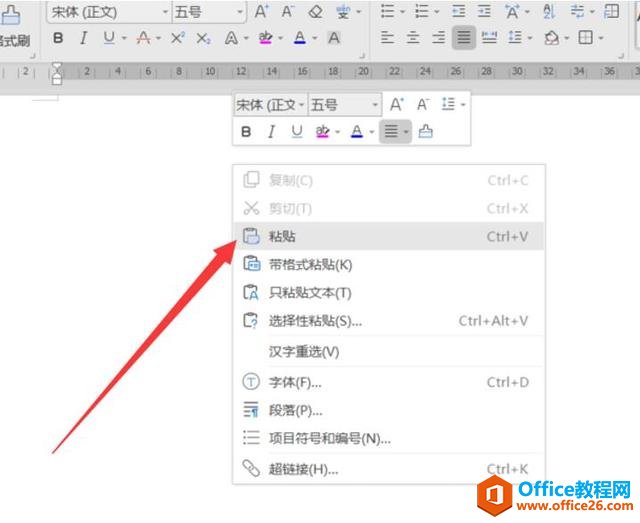640x523 pixels.
Task: Open ribbon font name combo box
Action: [x=109, y=12]
